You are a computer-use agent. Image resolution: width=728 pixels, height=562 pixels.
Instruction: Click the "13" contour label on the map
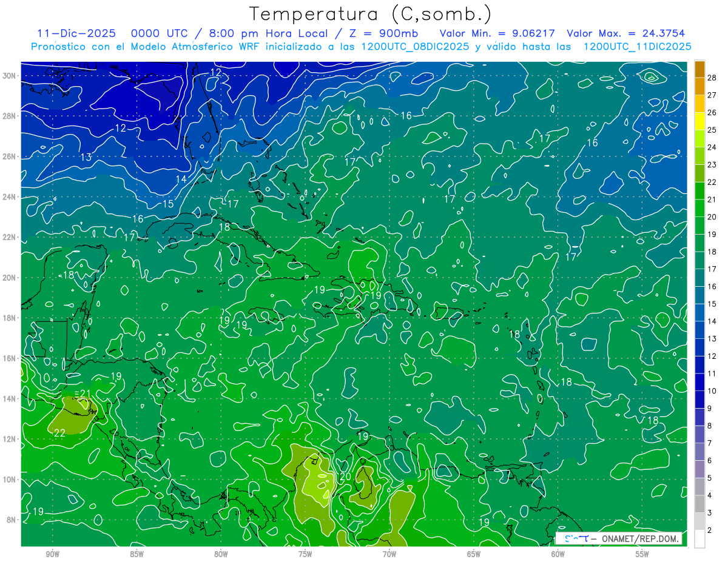click(86, 158)
